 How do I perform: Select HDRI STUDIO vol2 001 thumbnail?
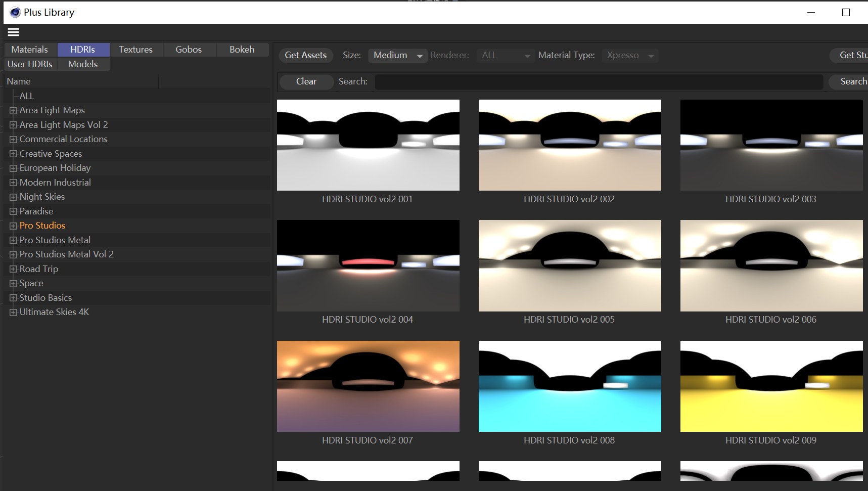pyautogui.click(x=368, y=145)
